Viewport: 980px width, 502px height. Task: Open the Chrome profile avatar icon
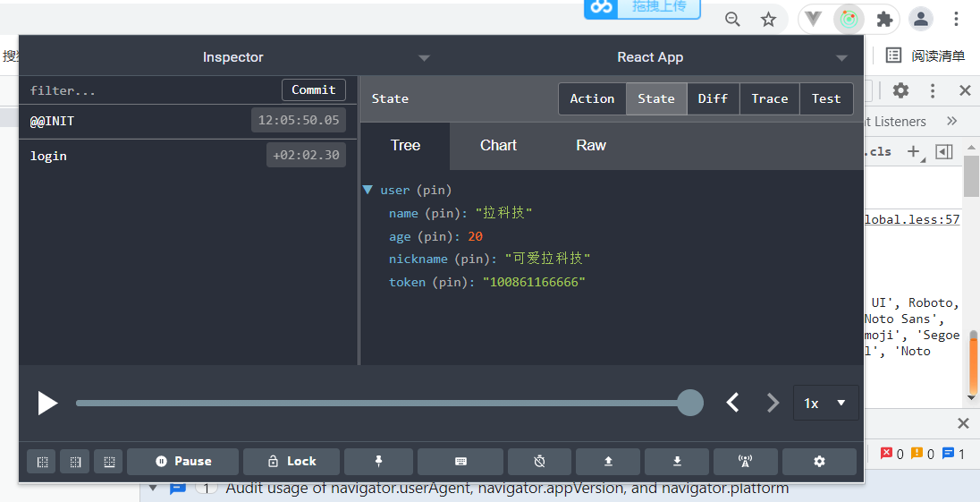921,20
